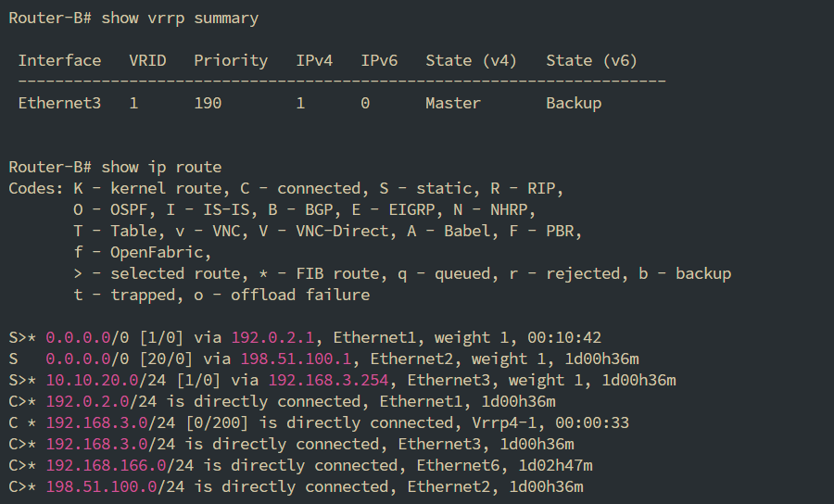Click the priority value 190
The height and width of the screenshot is (504, 834).
208,103
